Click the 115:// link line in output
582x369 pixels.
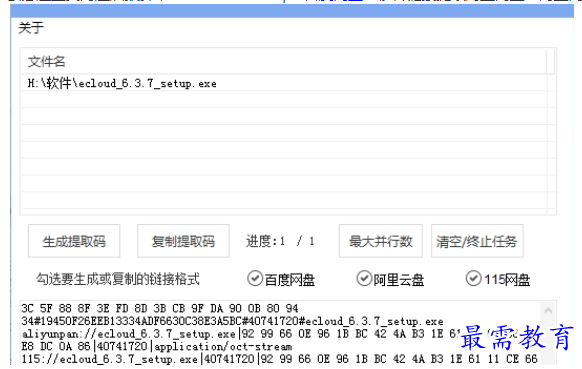pyautogui.click(x=279, y=359)
